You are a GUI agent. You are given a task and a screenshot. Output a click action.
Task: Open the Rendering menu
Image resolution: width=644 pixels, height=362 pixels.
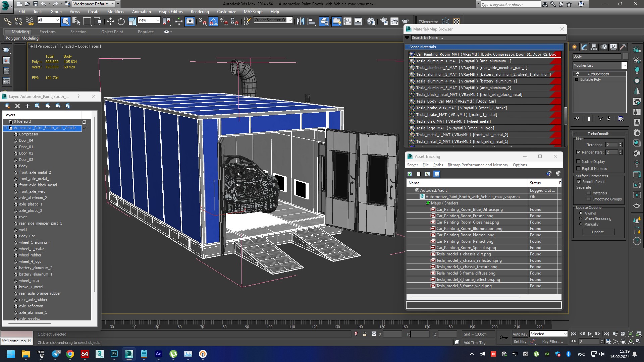[200, 12]
